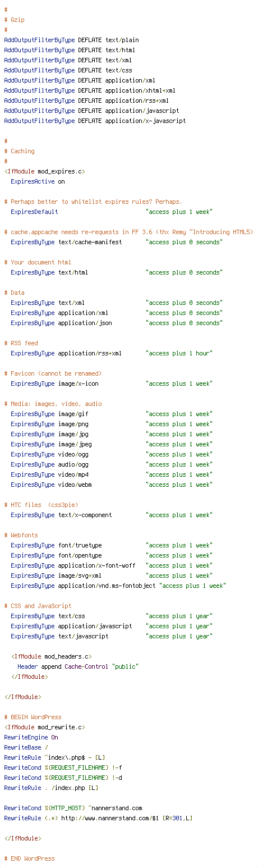Click the '# END WordPress' comment
Image resolution: width=258 pixels, height=868 pixels.
[29, 858]
